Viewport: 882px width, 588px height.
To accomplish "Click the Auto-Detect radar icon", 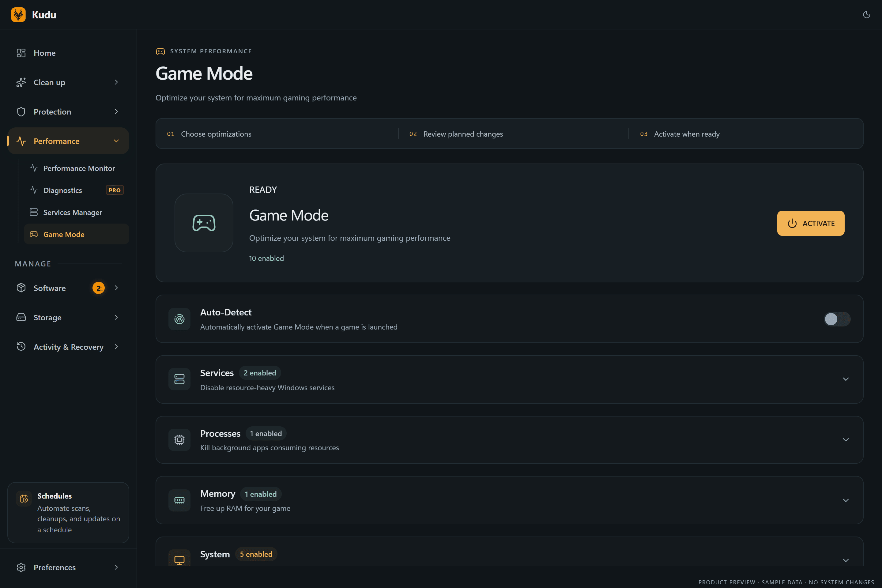I will click(x=179, y=319).
